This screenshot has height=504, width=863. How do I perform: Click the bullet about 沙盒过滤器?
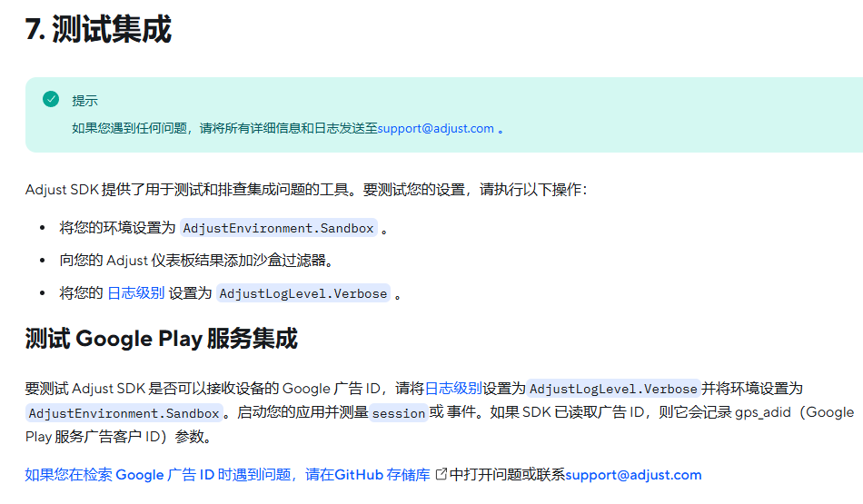pos(196,261)
